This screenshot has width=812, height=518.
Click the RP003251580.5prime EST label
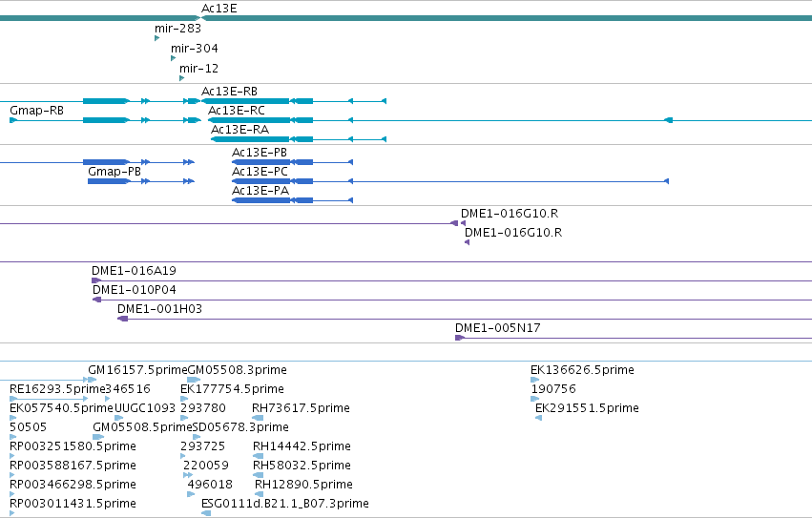[x=73, y=446]
